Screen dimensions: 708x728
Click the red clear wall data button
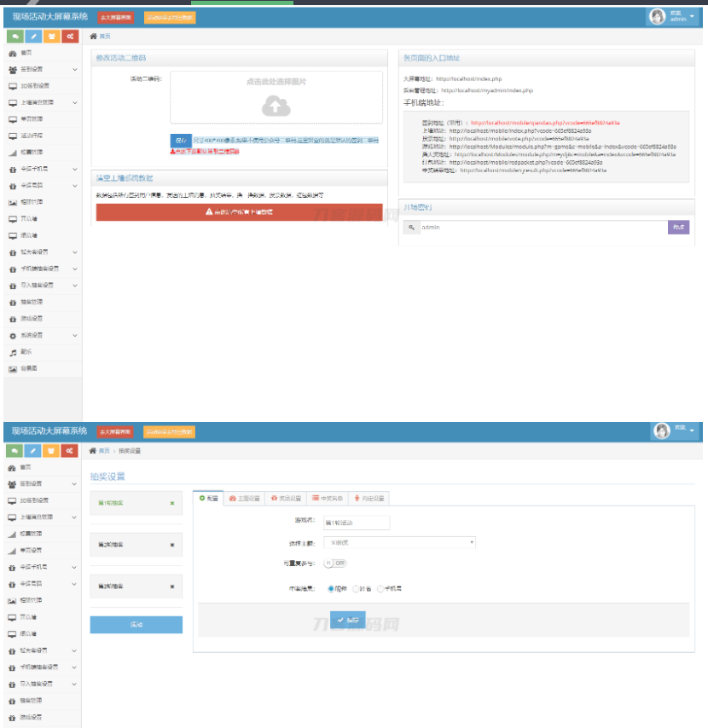[239, 211]
